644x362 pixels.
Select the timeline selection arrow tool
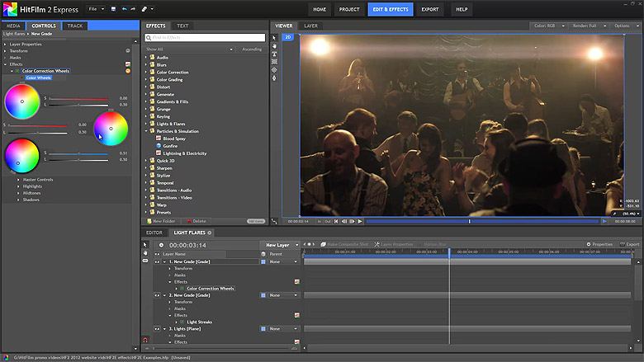pos(145,244)
